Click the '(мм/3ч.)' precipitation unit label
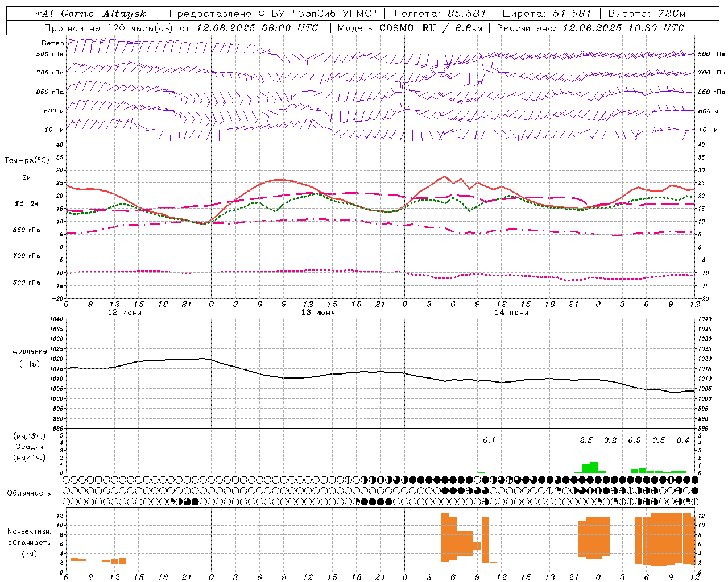The height and width of the screenshot is (582, 728). (30, 436)
